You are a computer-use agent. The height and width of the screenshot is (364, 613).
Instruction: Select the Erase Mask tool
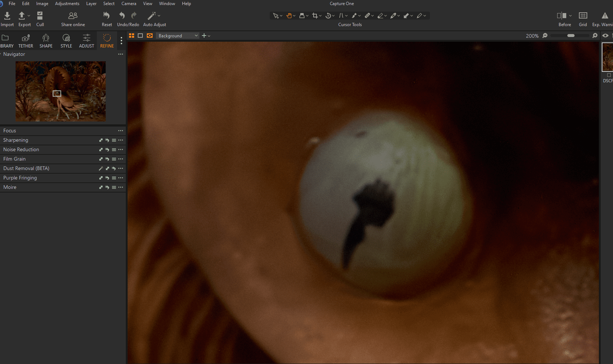380,16
